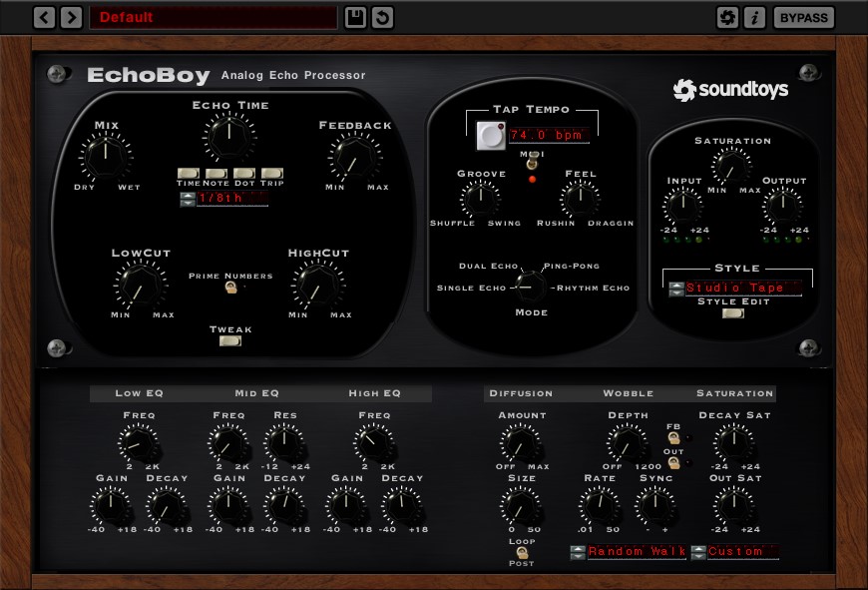
Task: Select the LowCut knob
Action: [141, 285]
